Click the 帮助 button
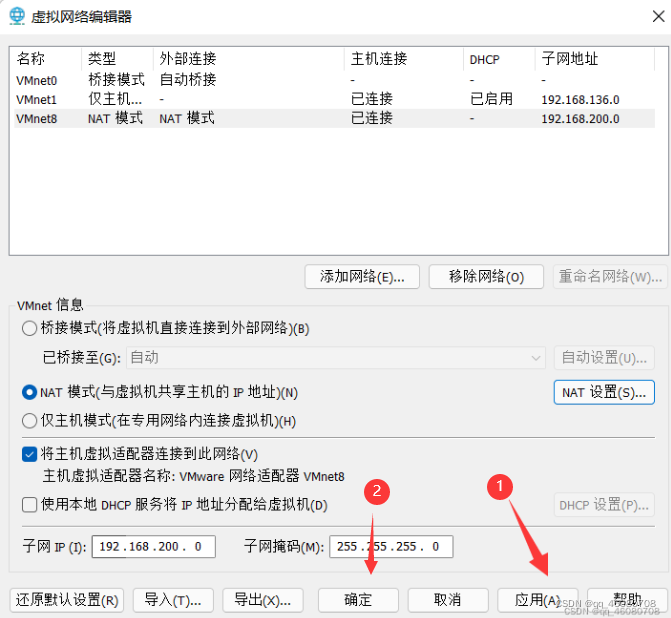 coord(627,600)
